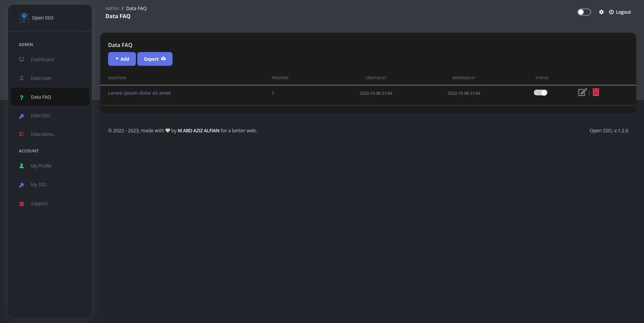
Task: Select Data FAQ in the sidebar
Action: click(x=50, y=97)
